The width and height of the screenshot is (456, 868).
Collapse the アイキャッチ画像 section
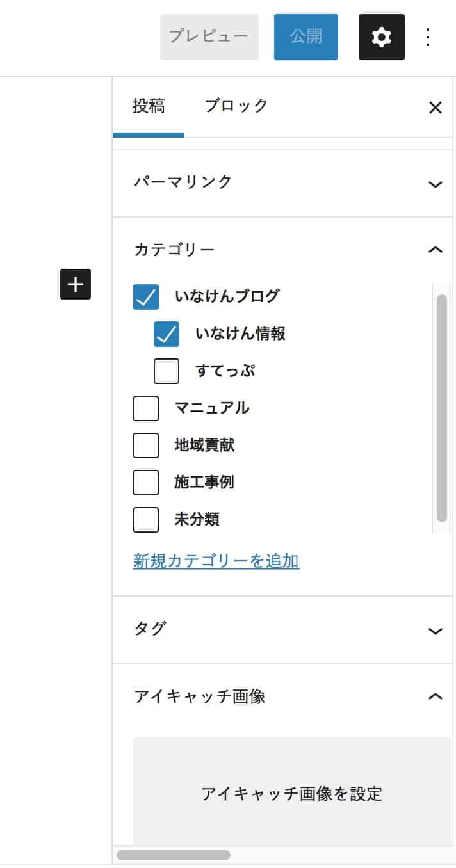click(282, 696)
